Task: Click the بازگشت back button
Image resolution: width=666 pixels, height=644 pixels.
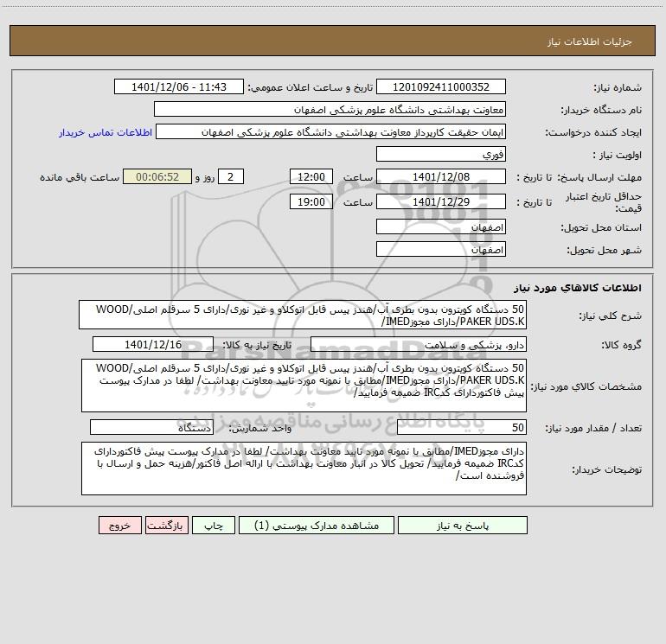Action: pos(166,525)
